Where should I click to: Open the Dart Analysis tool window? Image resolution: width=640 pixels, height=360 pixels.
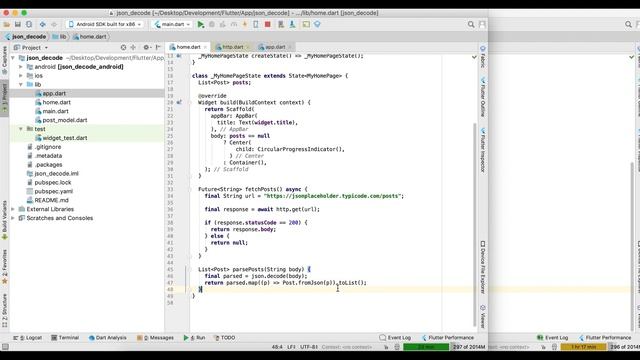[x=107, y=338]
